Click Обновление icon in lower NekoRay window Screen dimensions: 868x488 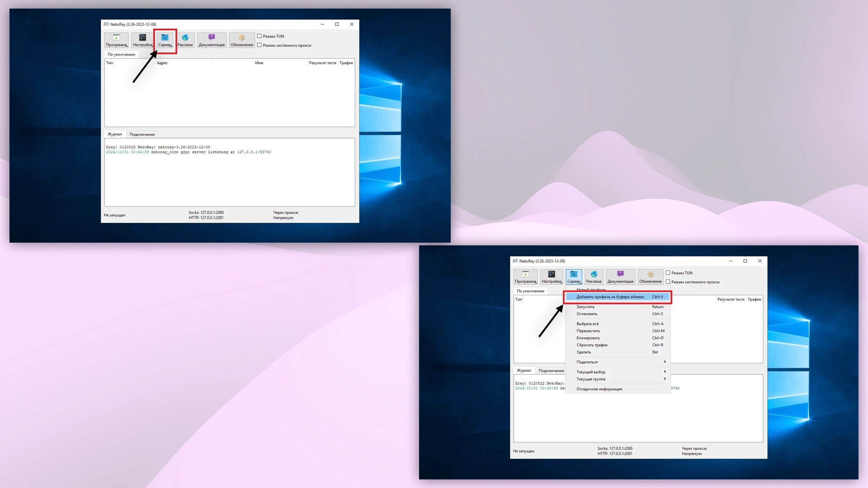(x=650, y=277)
